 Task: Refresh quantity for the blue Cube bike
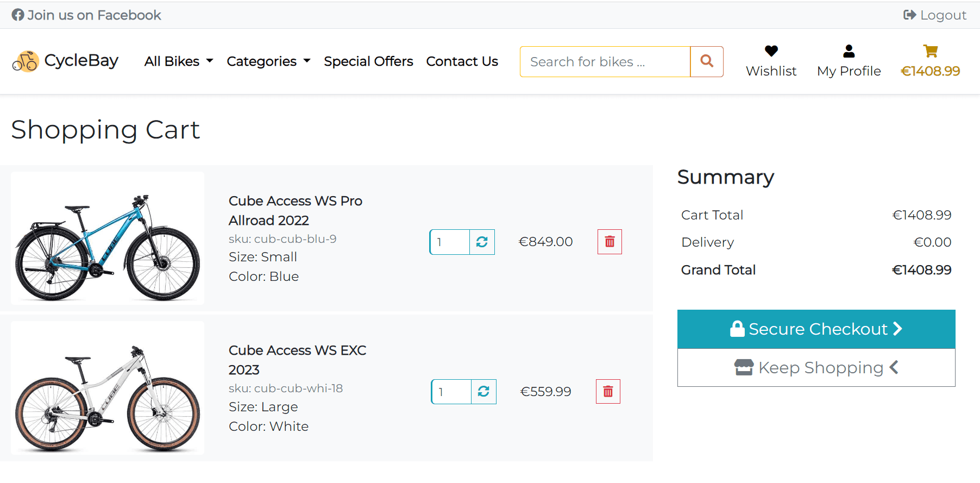coord(482,242)
